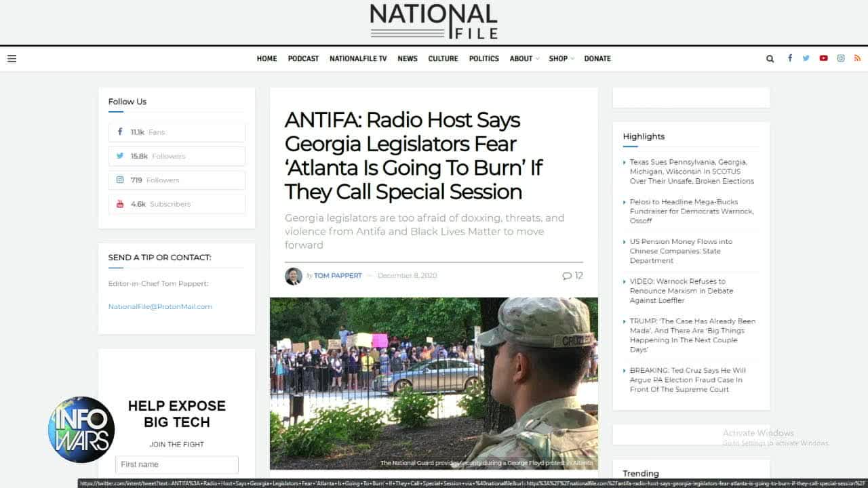The image size is (868, 488).
Task: Click the photo caption about National Guard
Action: (x=487, y=463)
